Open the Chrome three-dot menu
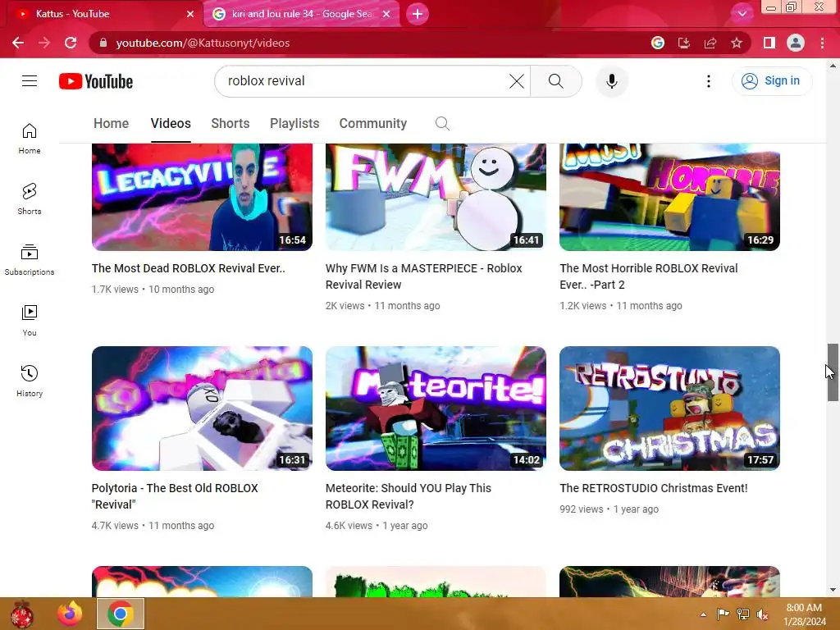This screenshot has height=630, width=840. [822, 43]
